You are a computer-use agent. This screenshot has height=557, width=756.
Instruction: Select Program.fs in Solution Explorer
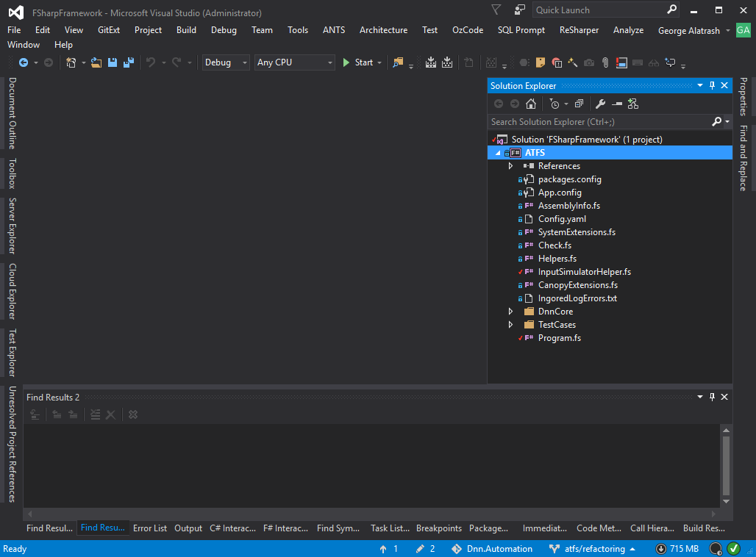pos(560,338)
